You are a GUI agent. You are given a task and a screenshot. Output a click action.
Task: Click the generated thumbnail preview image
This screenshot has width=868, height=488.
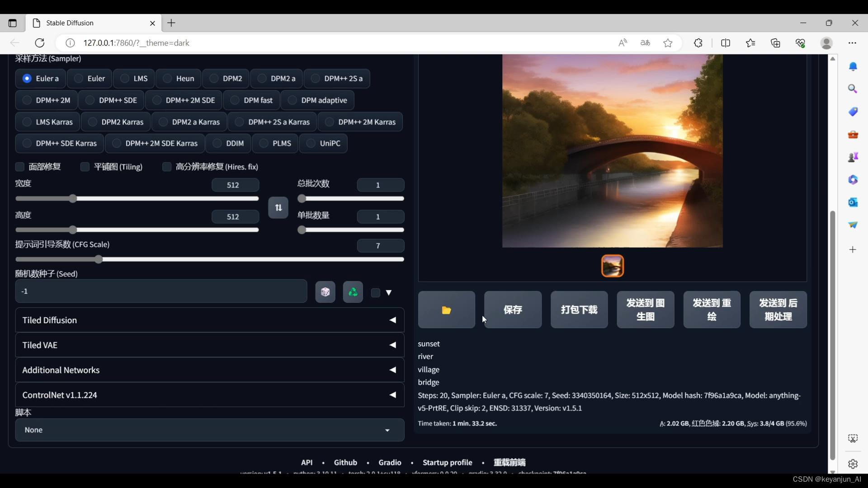(x=613, y=266)
